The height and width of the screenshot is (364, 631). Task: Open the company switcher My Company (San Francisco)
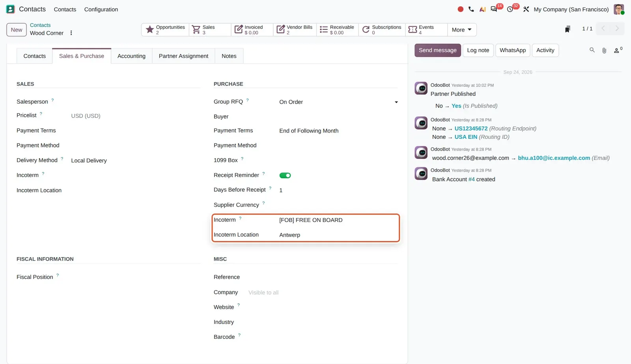[571, 9]
